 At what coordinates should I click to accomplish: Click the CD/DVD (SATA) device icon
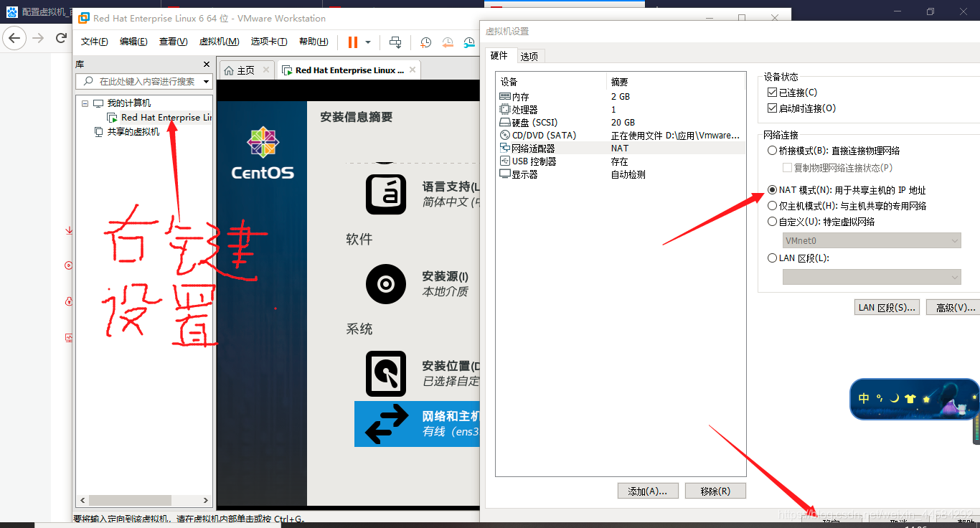tap(505, 135)
